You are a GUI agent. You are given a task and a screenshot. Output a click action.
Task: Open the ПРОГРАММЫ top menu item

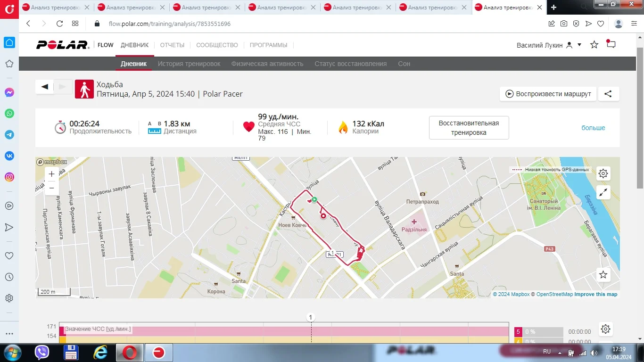point(268,45)
